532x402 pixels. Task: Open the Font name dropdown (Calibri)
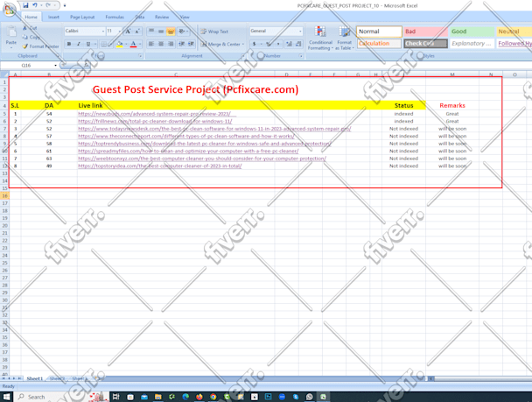pyautogui.click(x=102, y=32)
